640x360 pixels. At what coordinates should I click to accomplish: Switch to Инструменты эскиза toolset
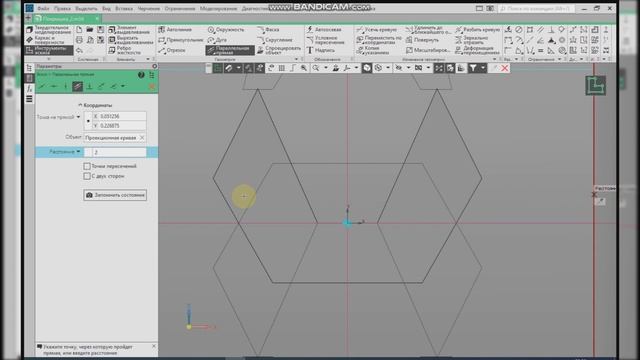click(49, 50)
